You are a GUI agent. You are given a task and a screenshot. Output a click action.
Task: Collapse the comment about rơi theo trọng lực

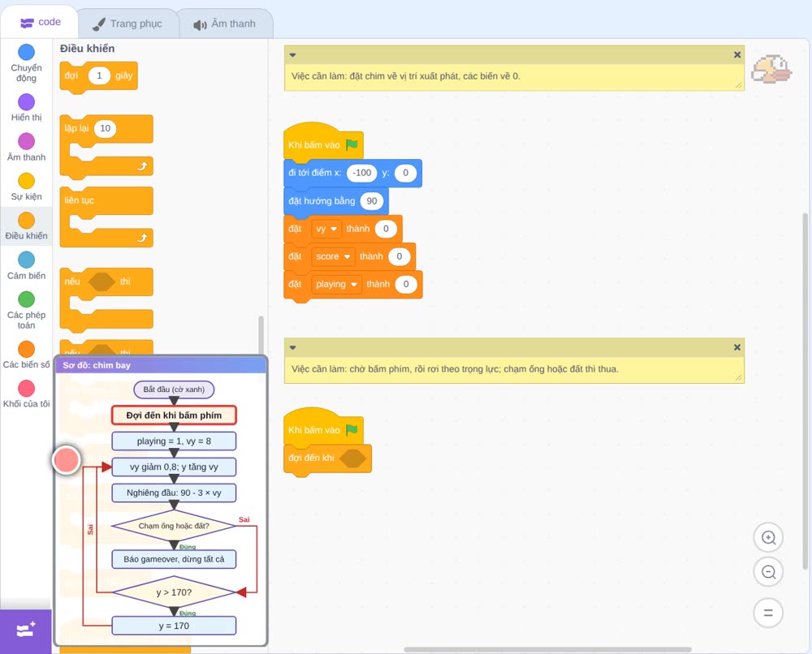click(292, 347)
